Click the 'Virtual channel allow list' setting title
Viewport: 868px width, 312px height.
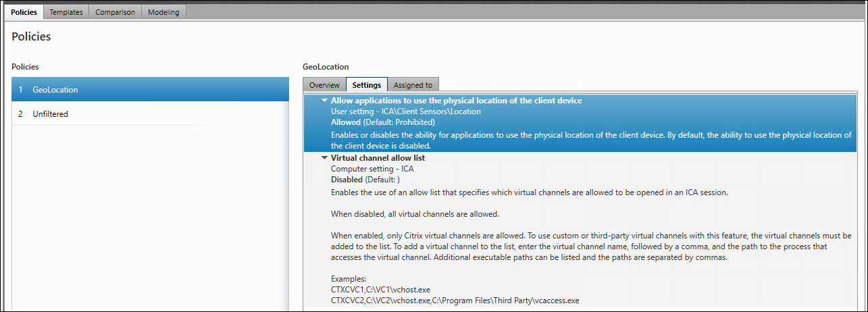point(378,158)
